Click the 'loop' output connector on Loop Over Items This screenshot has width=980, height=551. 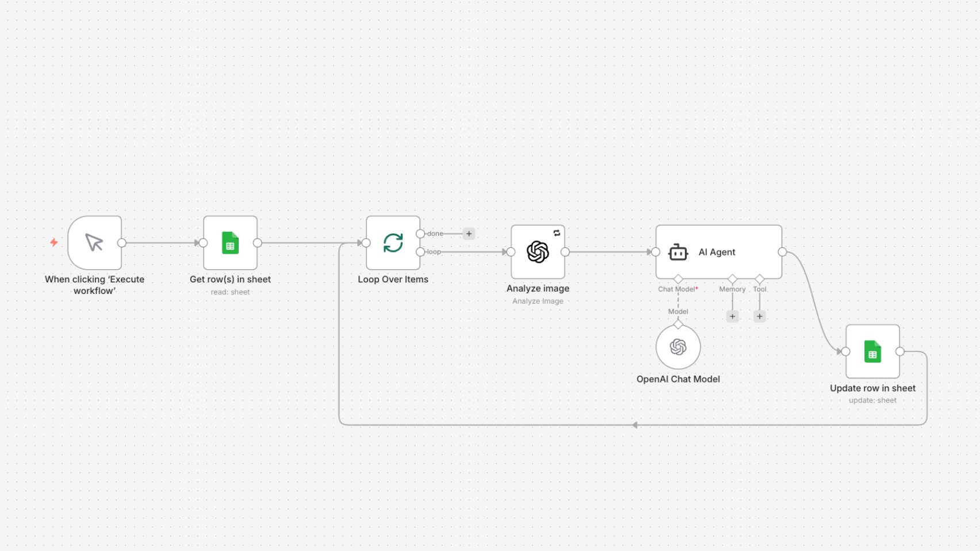click(x=420, y=251)
